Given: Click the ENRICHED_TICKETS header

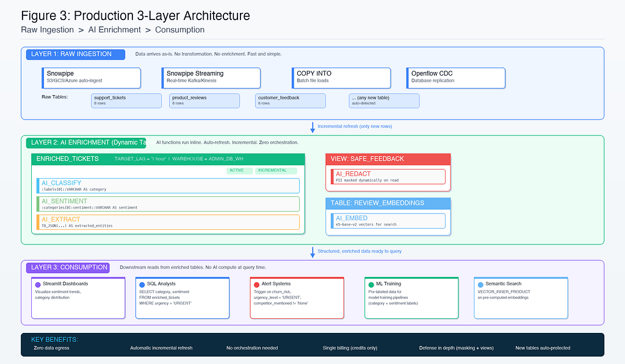Looking at the screenshot, I should coord(168,159).
